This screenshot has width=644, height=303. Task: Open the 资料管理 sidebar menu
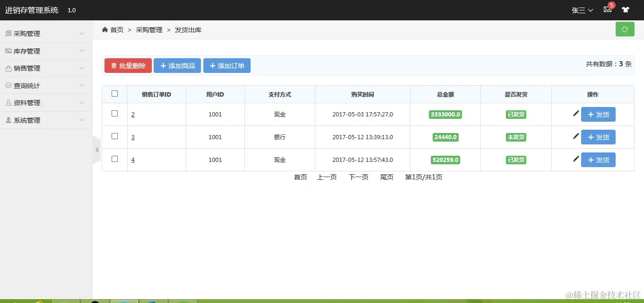pyautogui.click(x=46, y=103)
